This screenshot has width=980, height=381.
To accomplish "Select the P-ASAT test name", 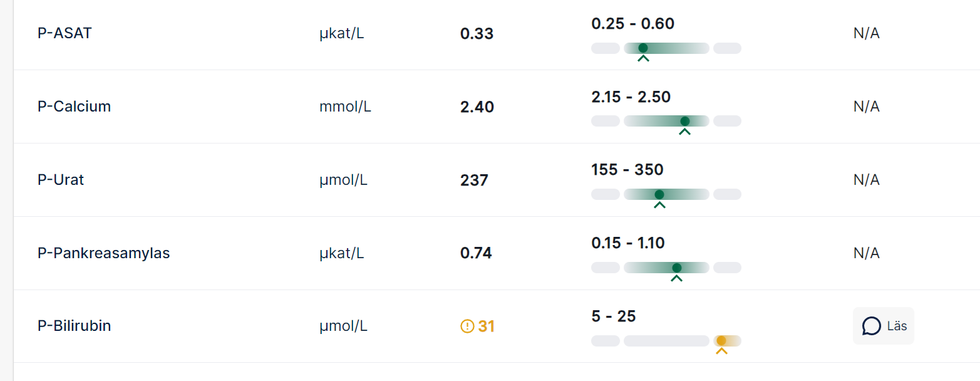I will (64, 33).
